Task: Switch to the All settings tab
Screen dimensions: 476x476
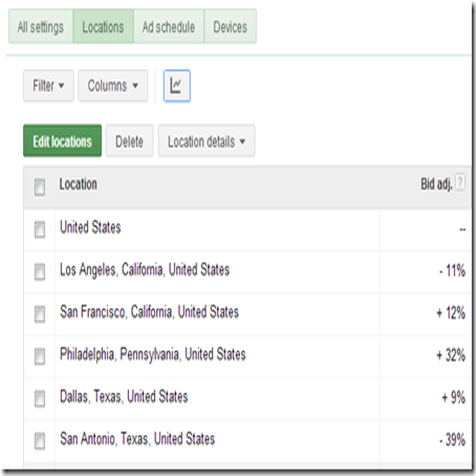Action: pos(41,26)
